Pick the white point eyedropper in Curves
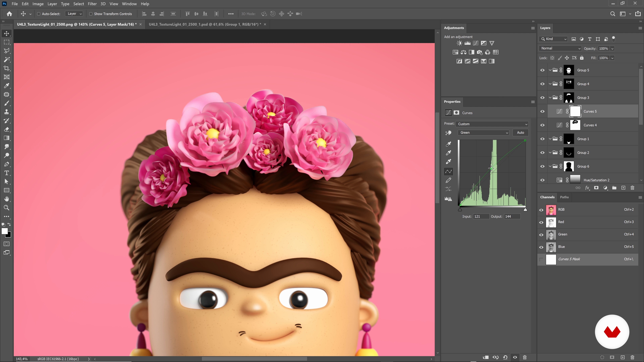Viewport: 644px width, 362px height. (448, 161)
